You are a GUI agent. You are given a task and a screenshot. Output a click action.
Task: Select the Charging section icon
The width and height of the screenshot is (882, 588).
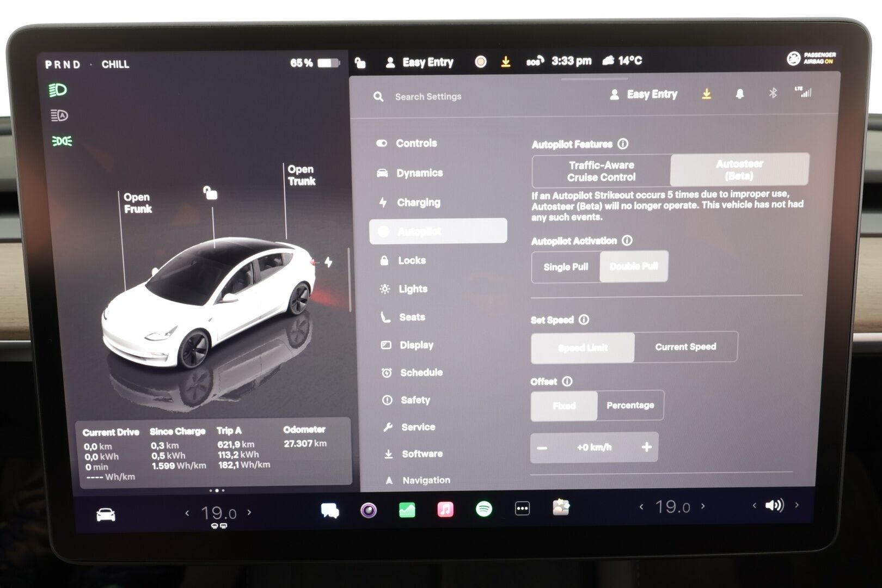(384, 202)
